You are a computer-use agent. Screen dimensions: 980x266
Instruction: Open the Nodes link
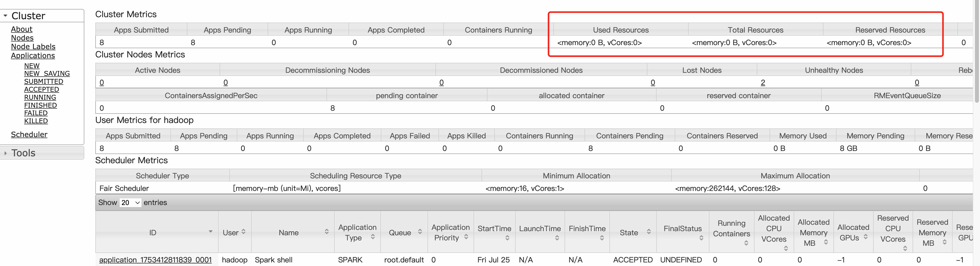point(22,38)
